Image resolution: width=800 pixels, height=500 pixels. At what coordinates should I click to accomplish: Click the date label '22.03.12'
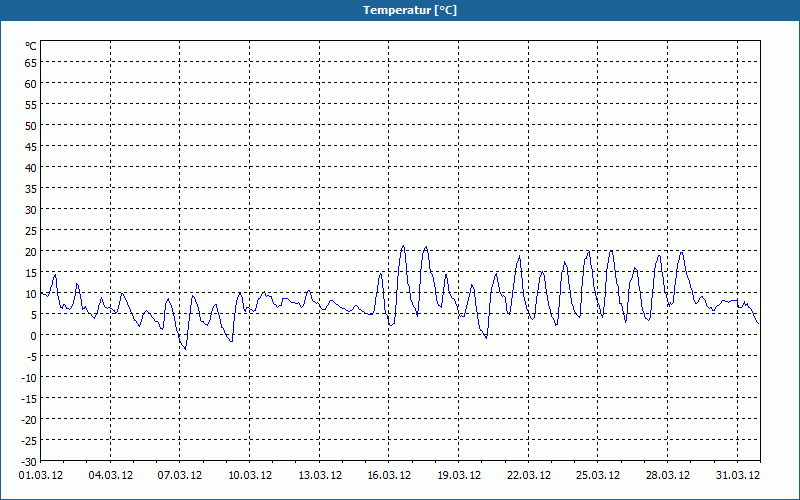click(x=529, y=476)
